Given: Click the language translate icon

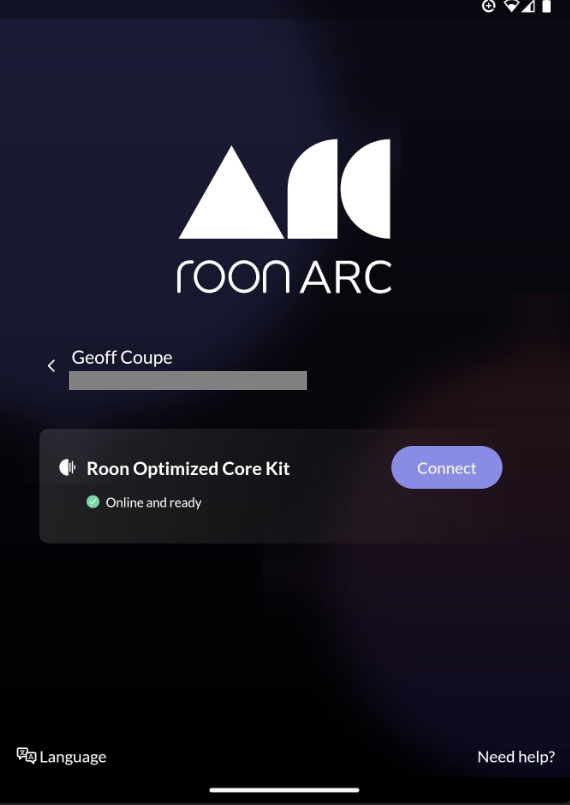Looking at the screenshot, I should click(x=26, y=756).
